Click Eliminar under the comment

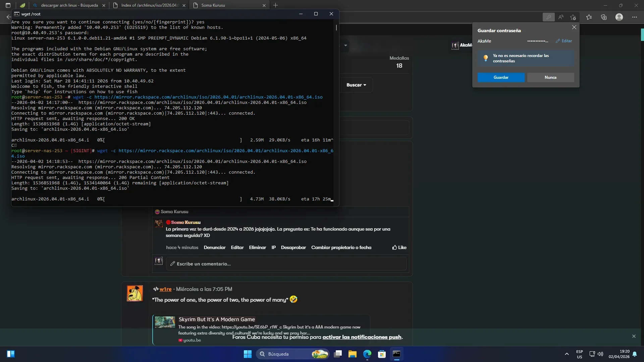257,248
